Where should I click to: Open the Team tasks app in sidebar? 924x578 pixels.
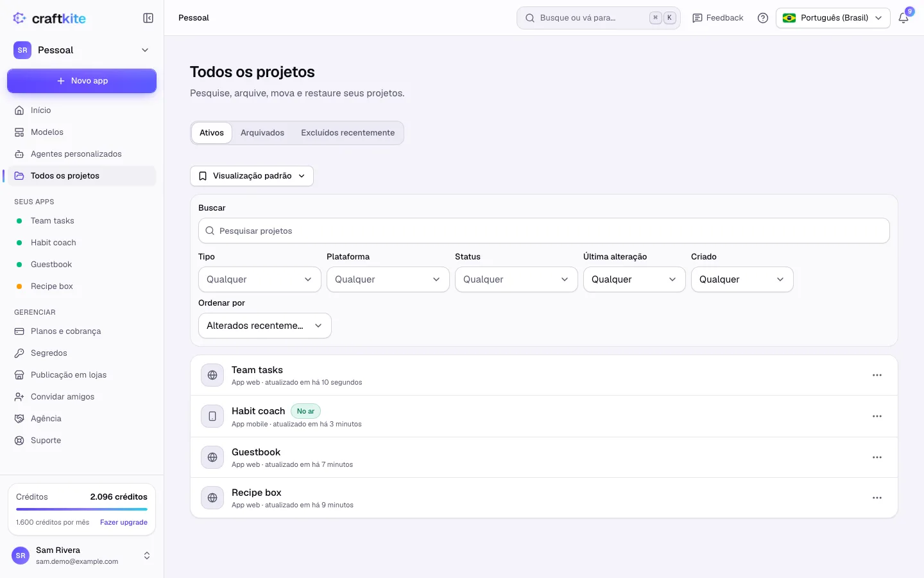click(81, 221)
